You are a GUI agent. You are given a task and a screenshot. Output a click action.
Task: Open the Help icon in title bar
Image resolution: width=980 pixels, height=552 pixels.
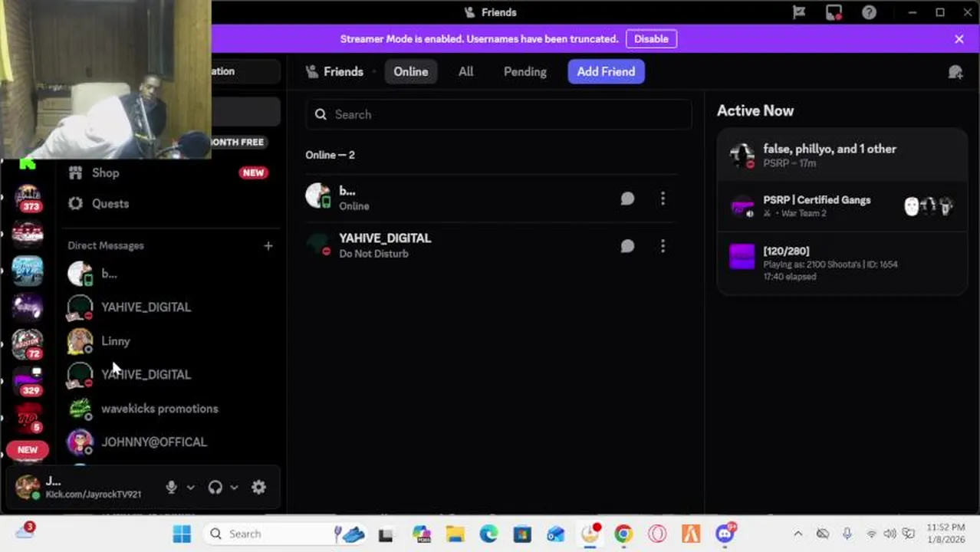869,12
